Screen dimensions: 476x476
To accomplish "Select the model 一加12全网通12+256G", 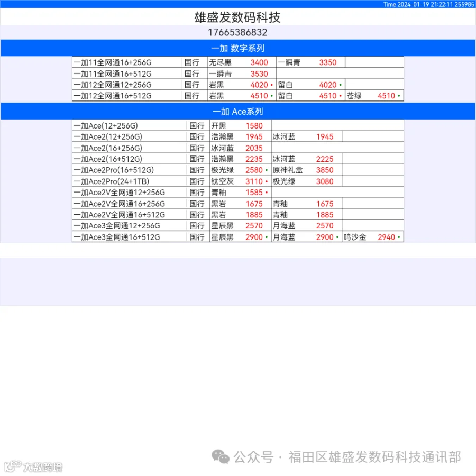I will (112, 85).
